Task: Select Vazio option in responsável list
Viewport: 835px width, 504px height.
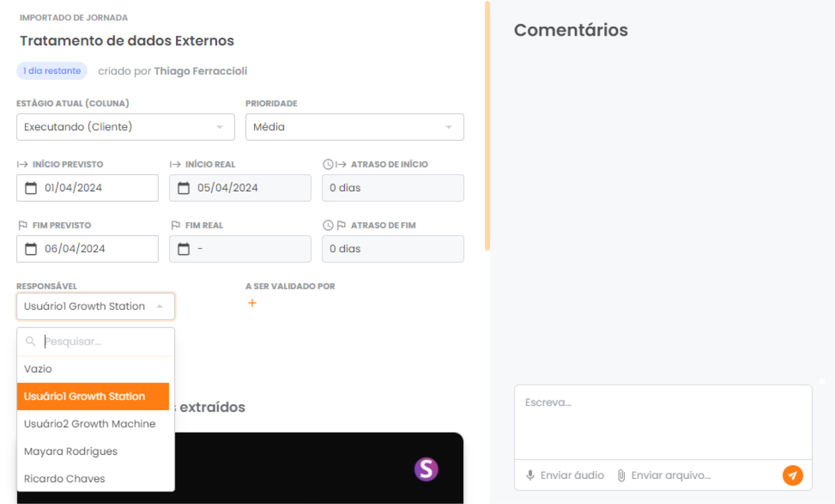Action: pyautogui.click(x=93, y=369)
